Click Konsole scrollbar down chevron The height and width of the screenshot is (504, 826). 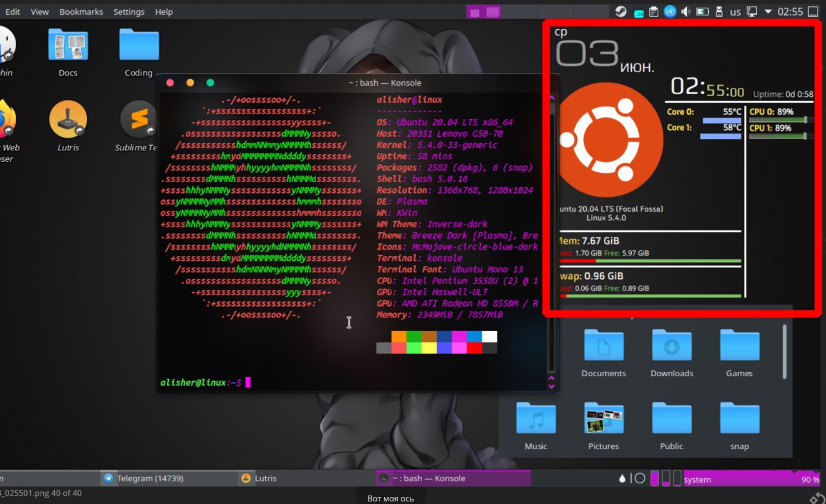(551, 385)
